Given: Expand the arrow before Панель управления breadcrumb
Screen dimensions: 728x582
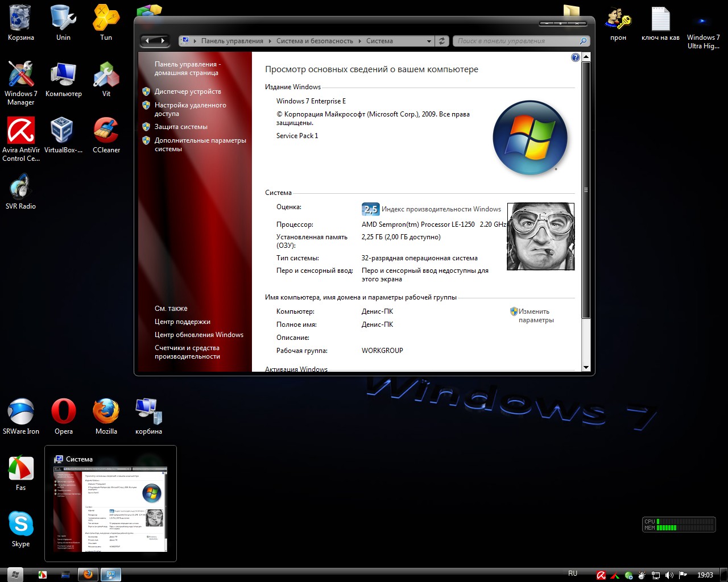Looking at the screenshot, I should (195, 41).
